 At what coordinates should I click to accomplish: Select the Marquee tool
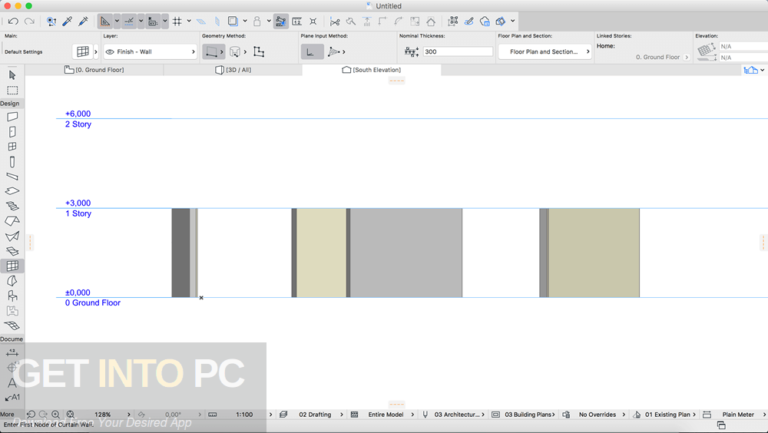click(x=12, y=91)
